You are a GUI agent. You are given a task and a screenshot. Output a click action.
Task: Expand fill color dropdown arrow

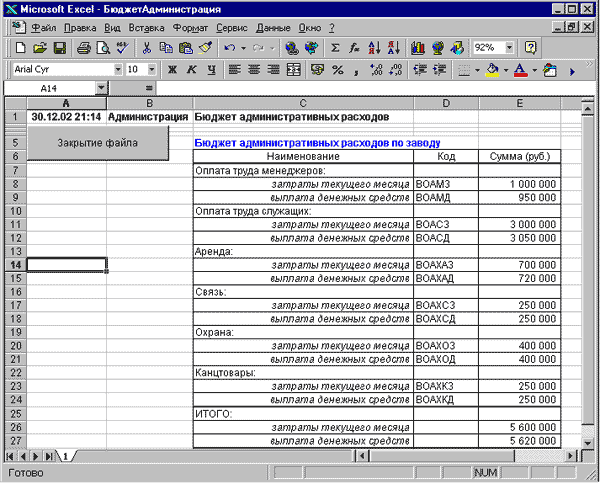coord(506,70)
